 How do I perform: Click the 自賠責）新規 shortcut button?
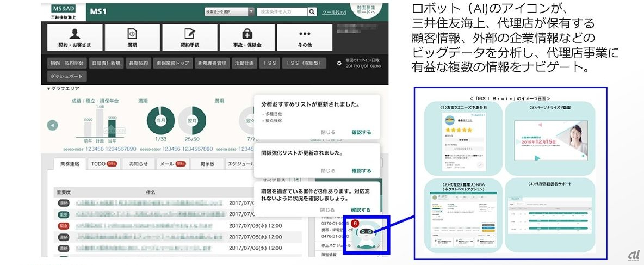(106, 64)
